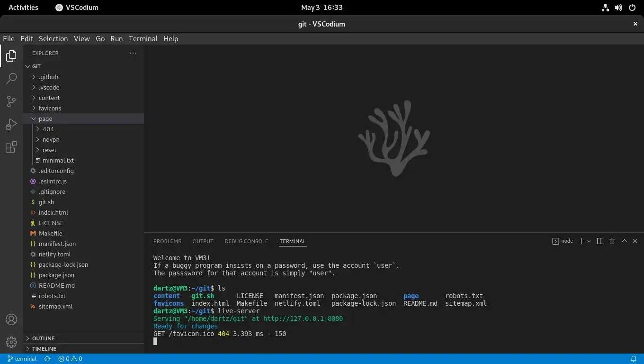The height and width of the screenshot is (364, 644).
Task: Synchronize changes icon in status bar
Action: coord(47,359)
